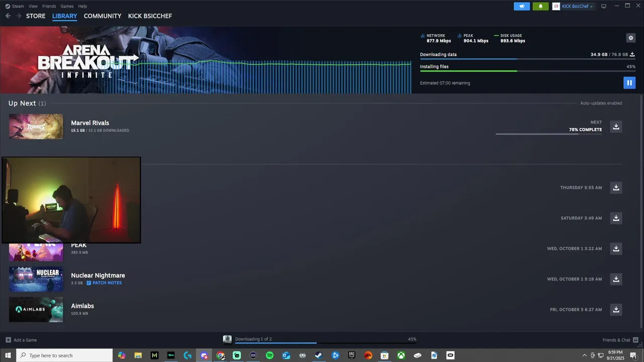Open the View menu
The height and width of the screenshot is (362, 644).
pyautogui.click(x=33, y=6)
